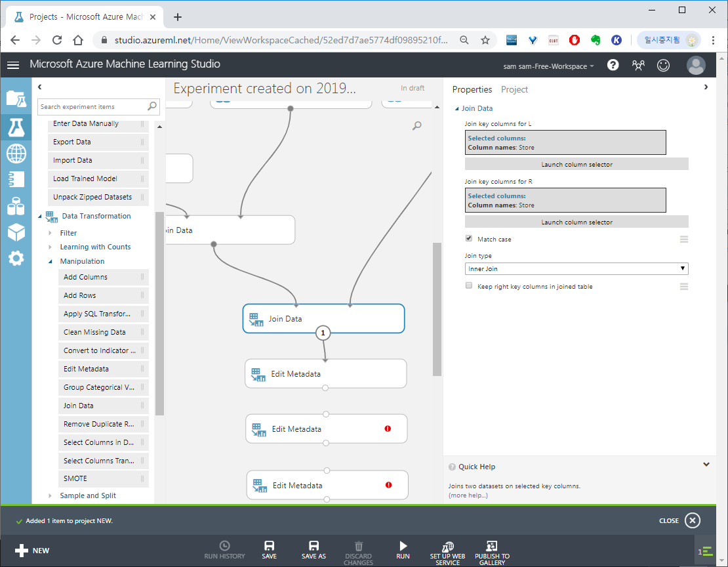The image size is (728, 567).
Task: Click Discard Changes in bottom bar
Action: tap(359, 553)
